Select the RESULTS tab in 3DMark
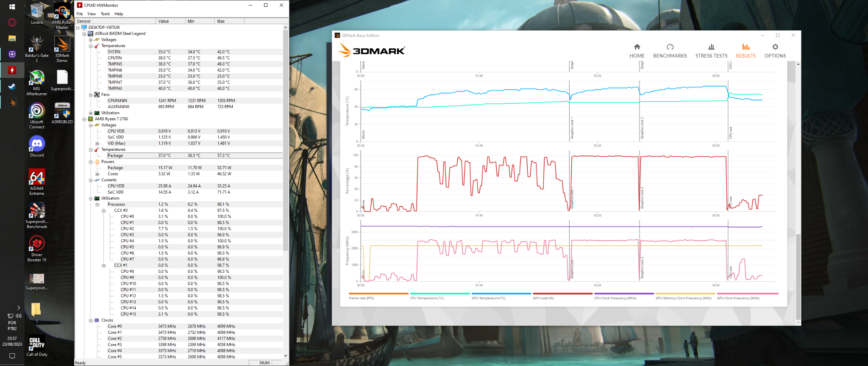The image size is (868, 366). 746,51
